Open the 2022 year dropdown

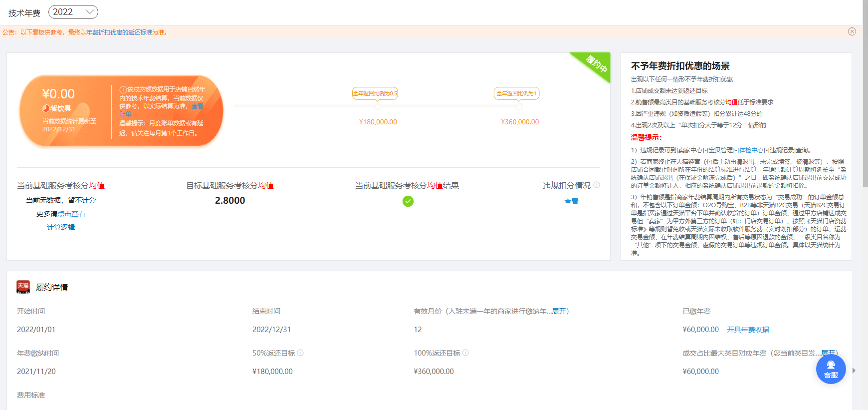pos(73,12)
